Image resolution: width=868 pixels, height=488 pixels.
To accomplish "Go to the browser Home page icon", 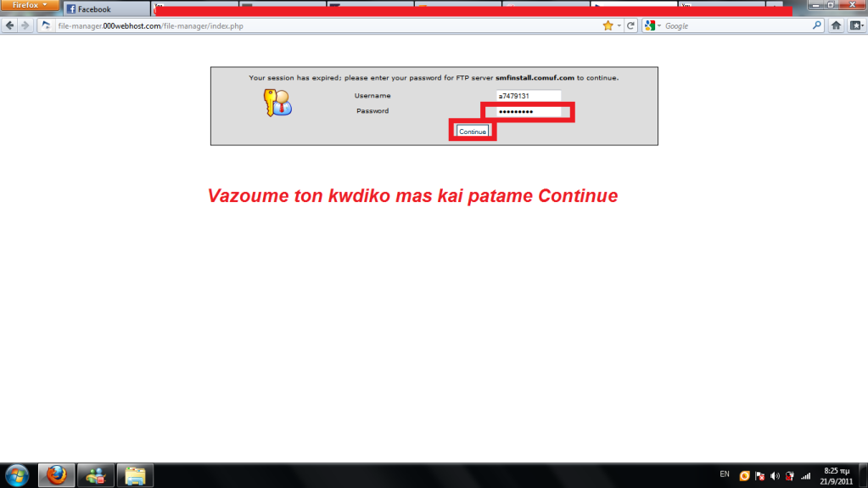I will pos(836,25).
